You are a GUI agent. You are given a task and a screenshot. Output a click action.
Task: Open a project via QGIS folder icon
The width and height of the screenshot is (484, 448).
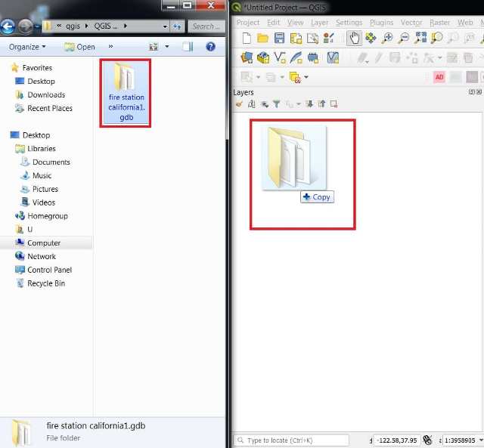(262, 39)
